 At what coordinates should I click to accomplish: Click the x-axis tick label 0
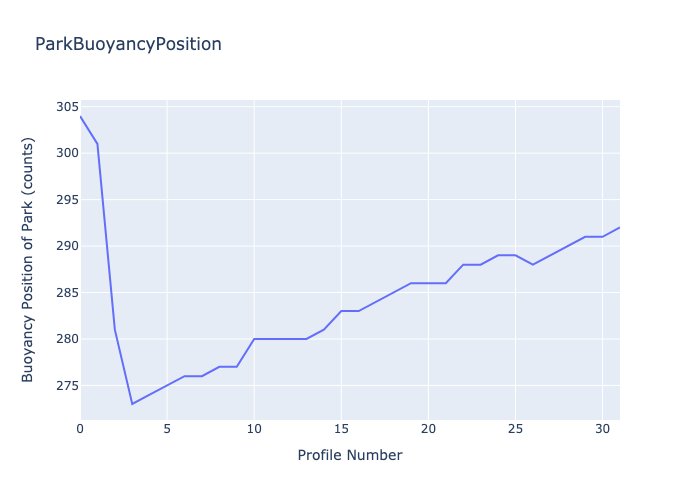(80, 429)
